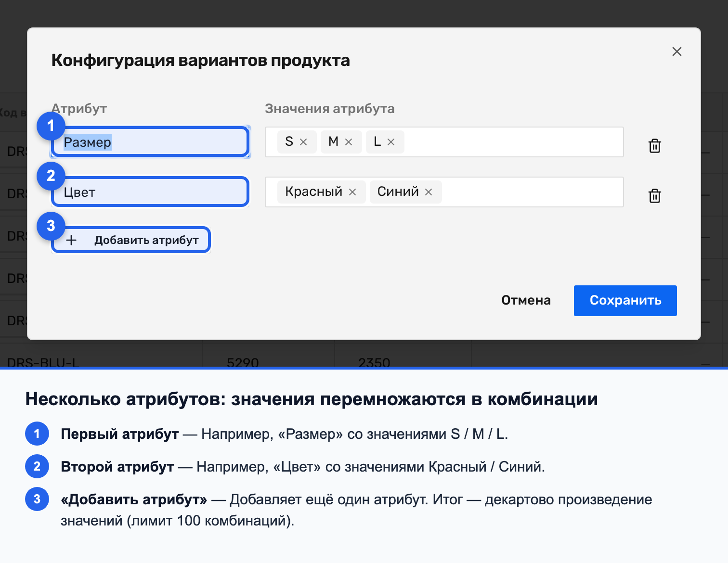Click the Размер attribute name field

pyautogui.click(x=150, y=142)
